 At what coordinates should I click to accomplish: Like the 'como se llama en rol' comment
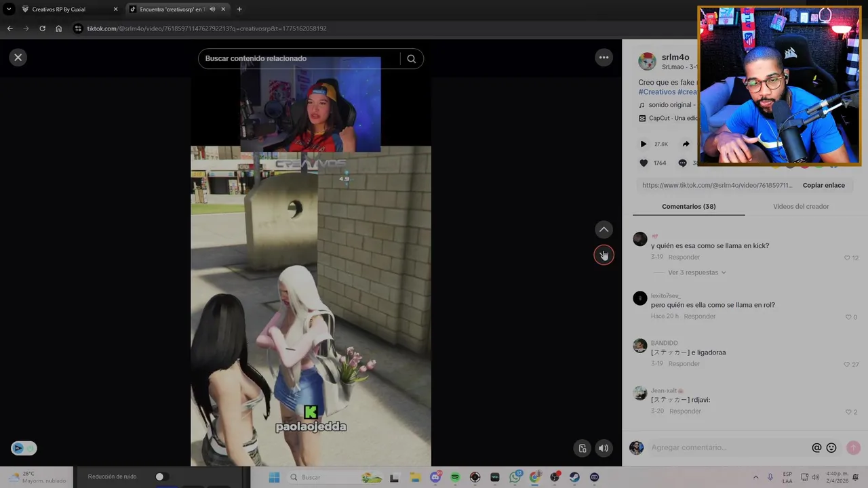tap(848, 317)
